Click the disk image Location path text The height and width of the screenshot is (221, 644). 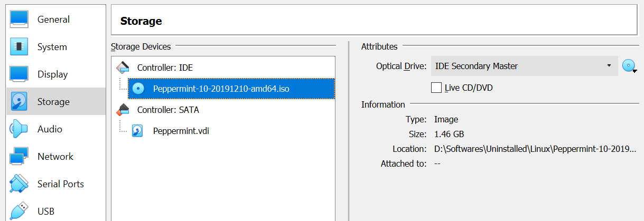[x=535, y=149]
